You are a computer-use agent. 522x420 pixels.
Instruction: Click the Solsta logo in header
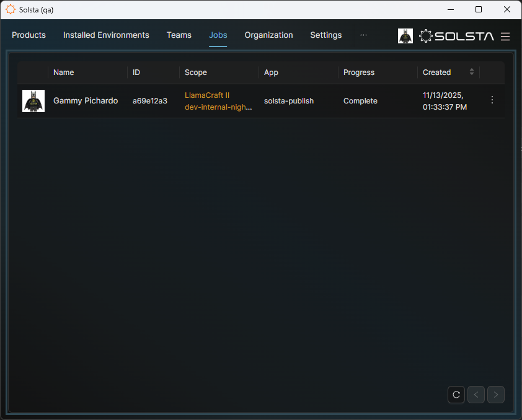pyautogui.click(x=456, y=36)
